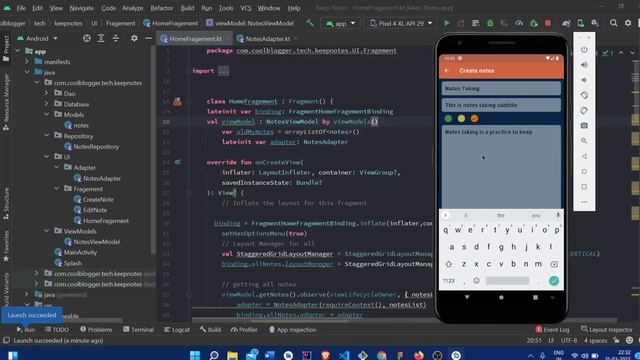Stop the running app with red square
Screen dimensions: 640x360
548,23
